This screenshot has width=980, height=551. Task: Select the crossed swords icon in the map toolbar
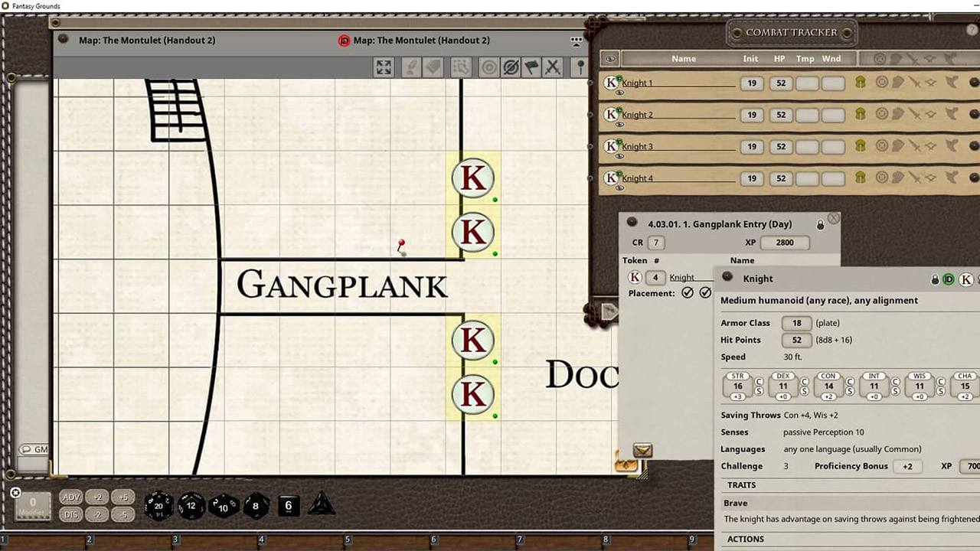click(553, 67)
